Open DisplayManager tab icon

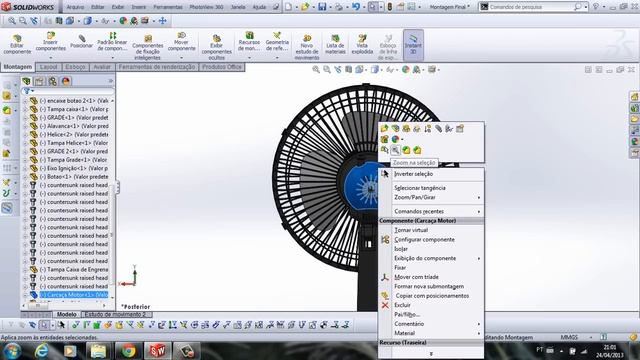[66, 81]
